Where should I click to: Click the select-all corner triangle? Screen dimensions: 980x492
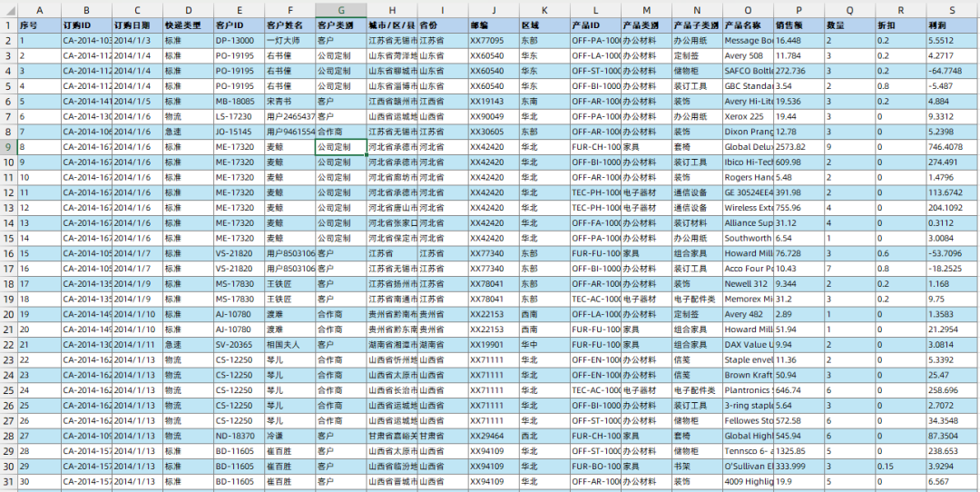click(9, 10)
